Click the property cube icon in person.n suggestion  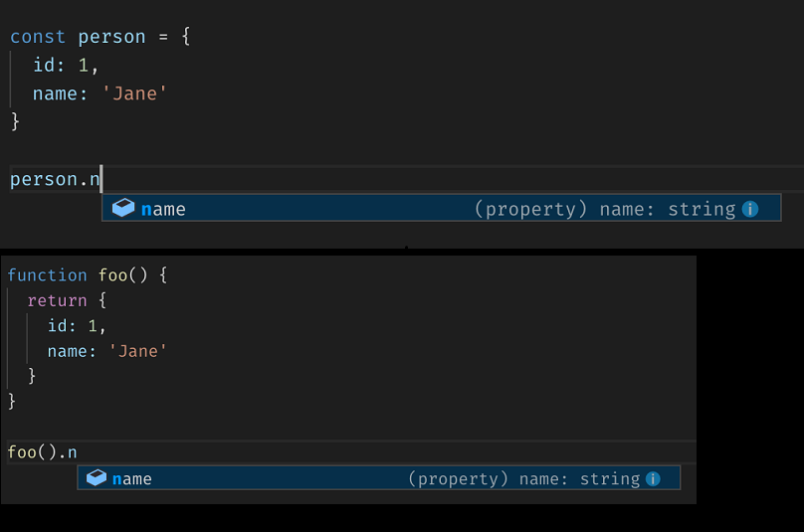click(x=123, y=208)
